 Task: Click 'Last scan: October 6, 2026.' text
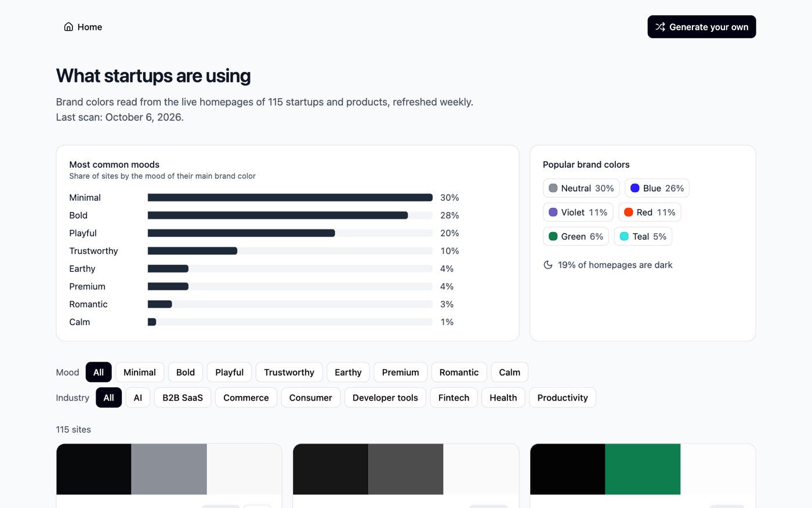(120, 117)
